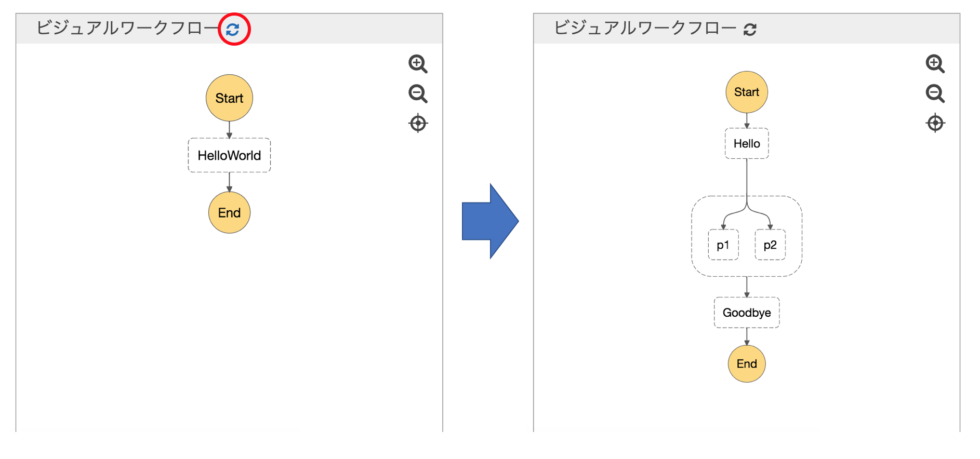
Task: Click the Start node in right workflow
Action: [747, 92]
